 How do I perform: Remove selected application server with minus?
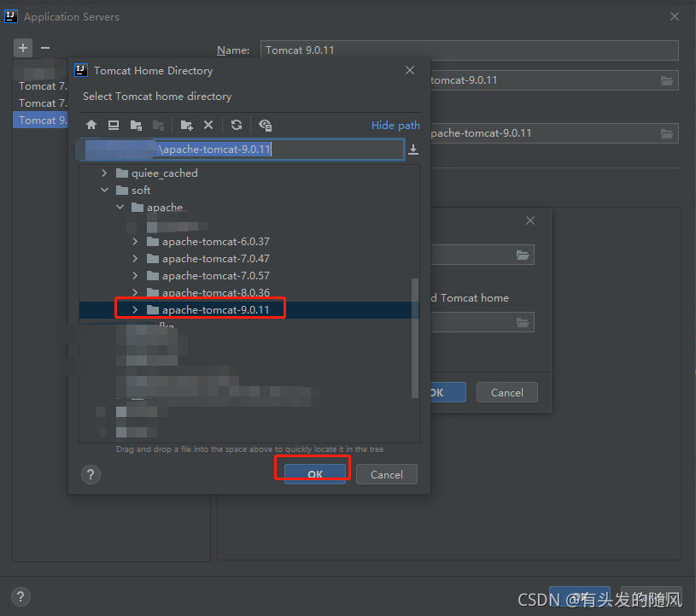pyautogui.click(x=45, y=48)
